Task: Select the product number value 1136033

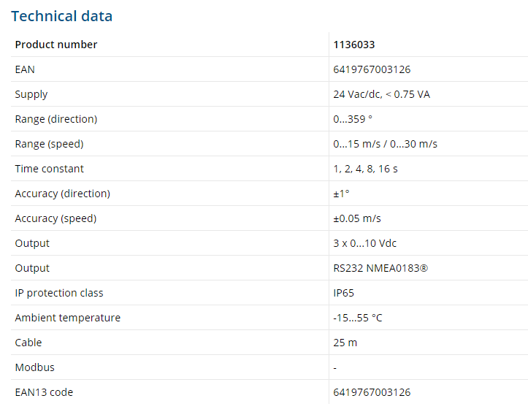Action: click(354, 45)
